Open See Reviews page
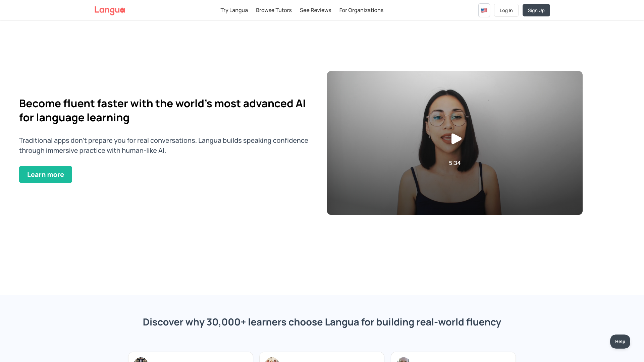 (x=315, y=10)
